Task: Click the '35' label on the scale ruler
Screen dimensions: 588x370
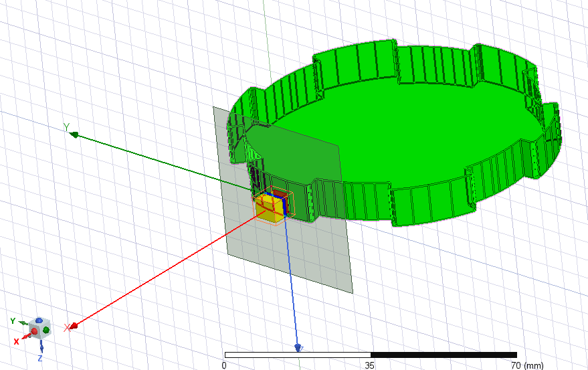Action: click(x=369, y=365)
